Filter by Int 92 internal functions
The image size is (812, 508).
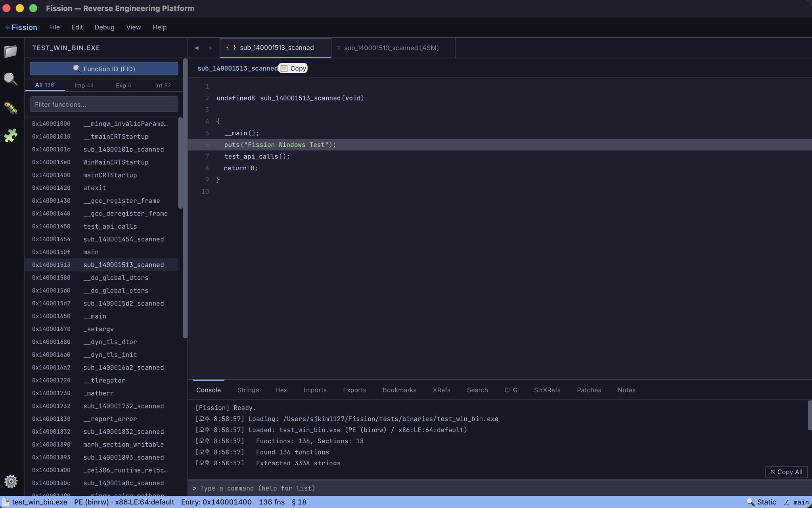(163, 85)
